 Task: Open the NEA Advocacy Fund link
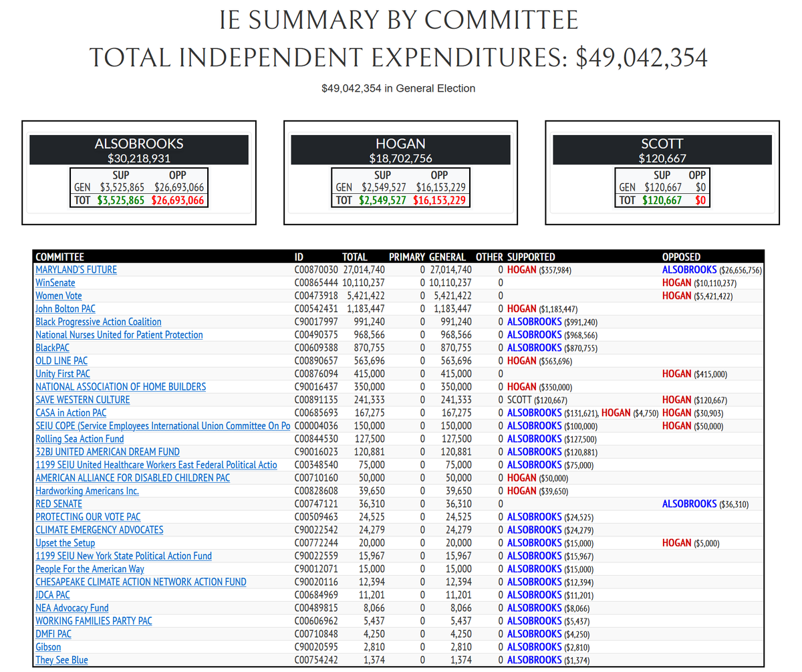coord(72,608)
